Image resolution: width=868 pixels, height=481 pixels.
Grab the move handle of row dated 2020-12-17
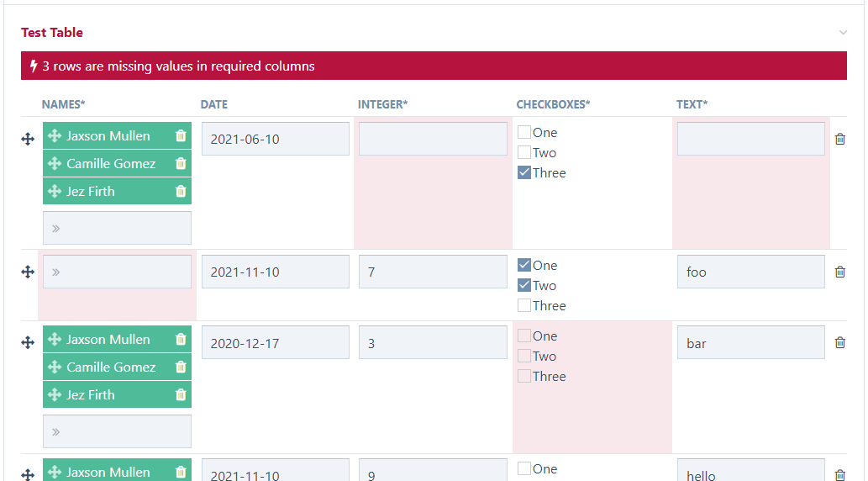(x=28, y=342)
